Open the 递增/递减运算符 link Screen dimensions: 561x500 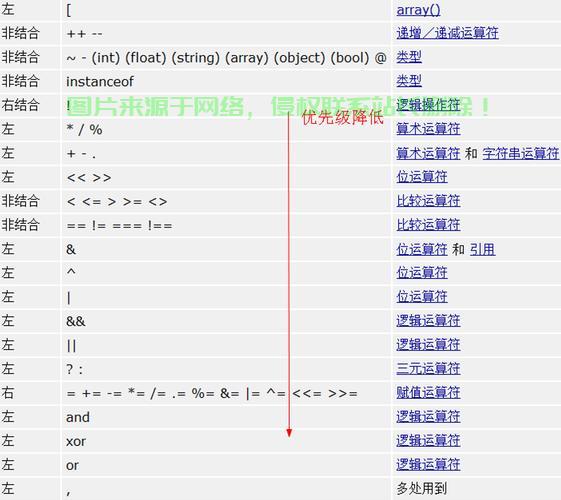click(x=447, y=33)
